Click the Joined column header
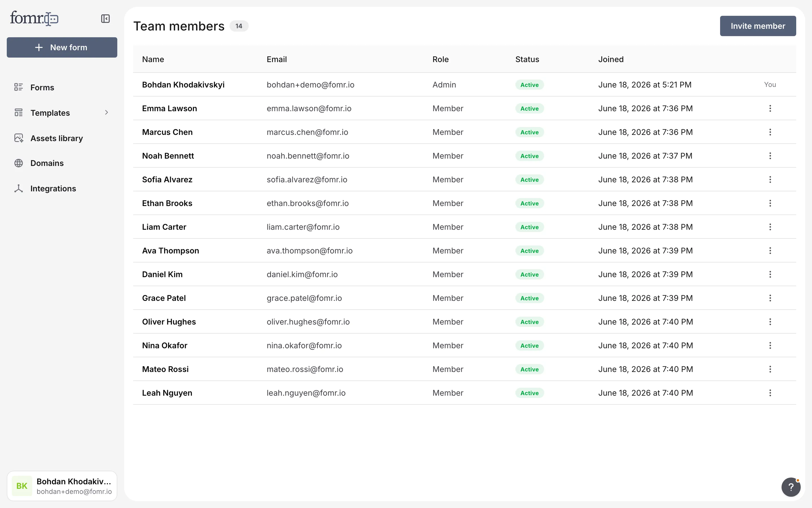 click(x=611, y=60)
